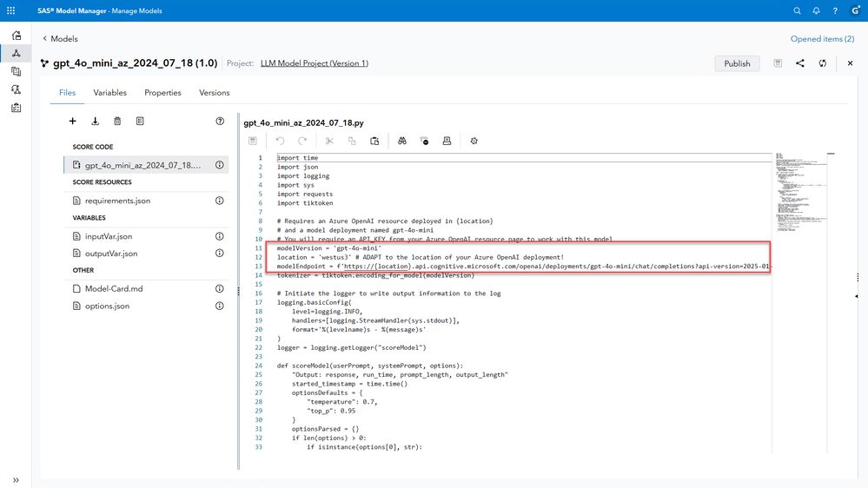Open the LLM Model Project link
Viewport: 868px width, 488px height.
pos(315,63)
